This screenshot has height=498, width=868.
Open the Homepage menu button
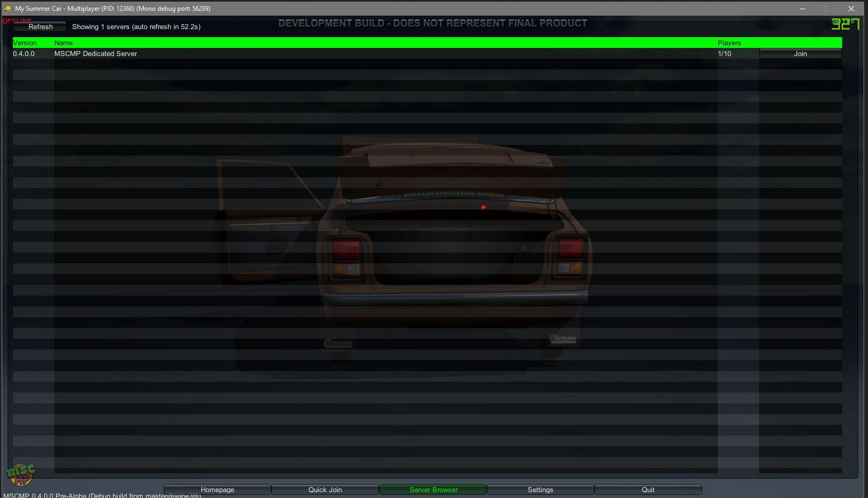pyautogui.click(x=217, y=489)
